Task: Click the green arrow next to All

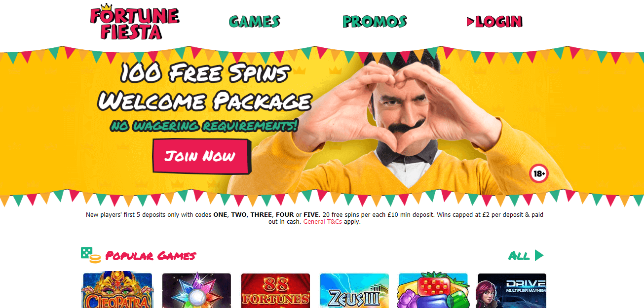Action: (539, 255)
